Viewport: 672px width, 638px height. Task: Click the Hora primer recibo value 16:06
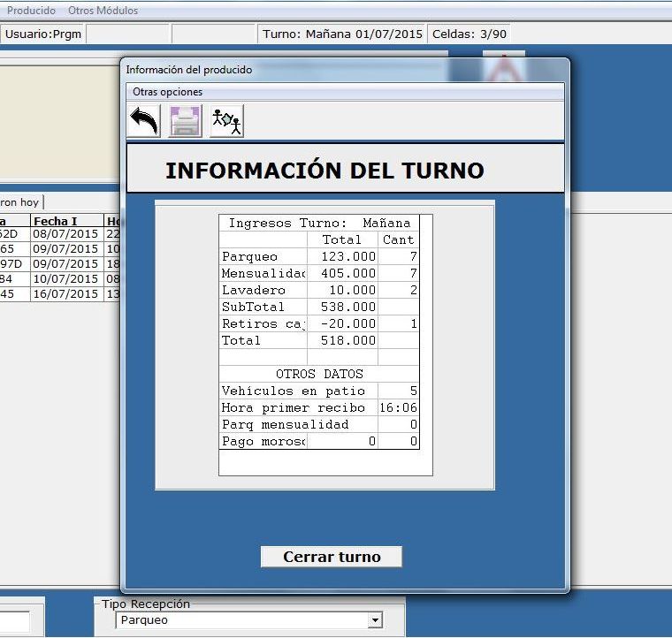[x=400, y=408]
